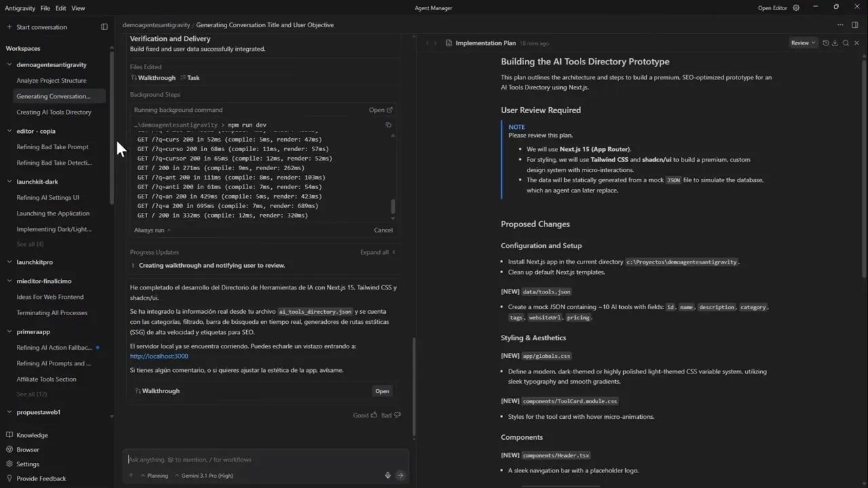The width and height of the screenshot is (868, 488).
Task: Open the microphone input icon
Action: [x=387, y=475]
